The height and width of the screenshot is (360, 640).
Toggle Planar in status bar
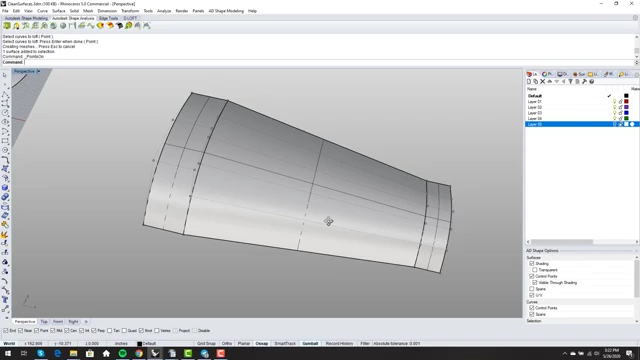pyautogui.click(x=244, y=344)
